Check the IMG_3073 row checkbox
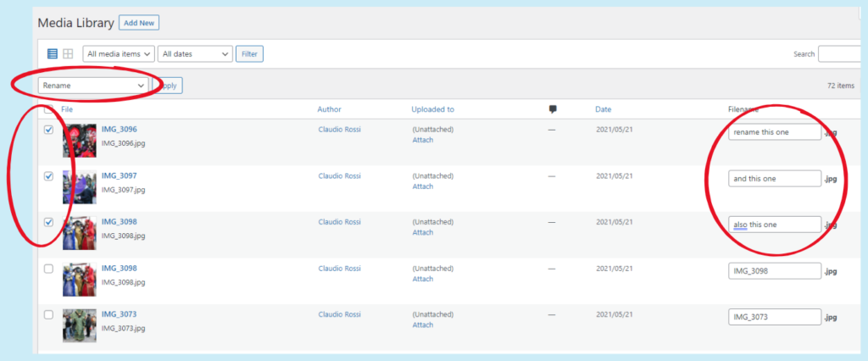The width and height of the screenshot is (868, 361). click(x=48, y=314)
